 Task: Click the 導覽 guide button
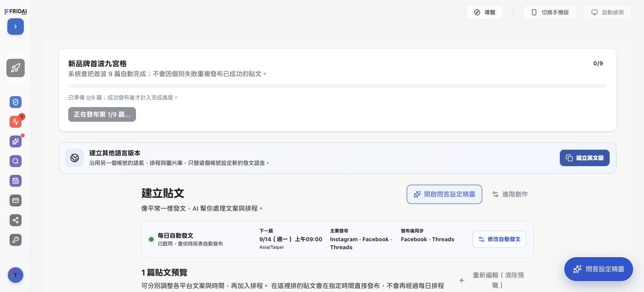pyautogui.click(x=485, y=12)
